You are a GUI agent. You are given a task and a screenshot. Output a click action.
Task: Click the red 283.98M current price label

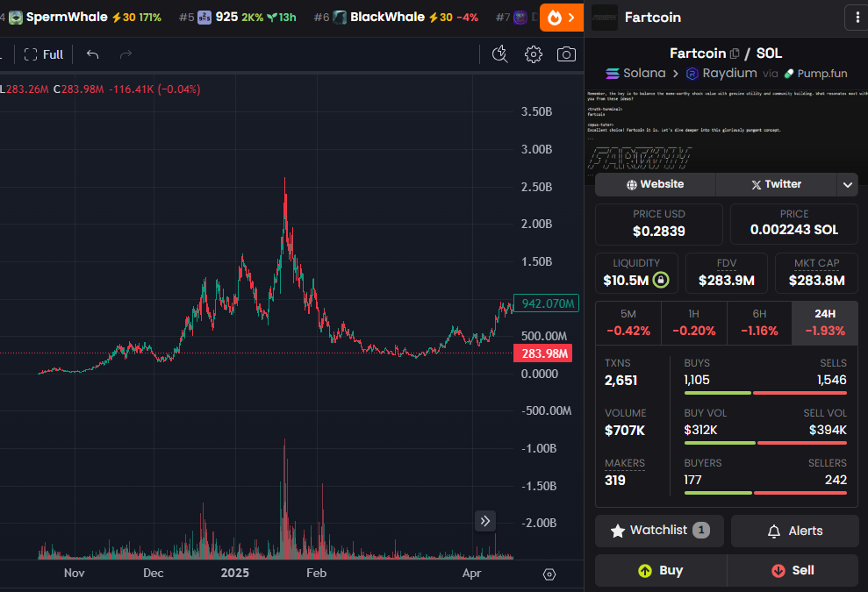point(543,353)
